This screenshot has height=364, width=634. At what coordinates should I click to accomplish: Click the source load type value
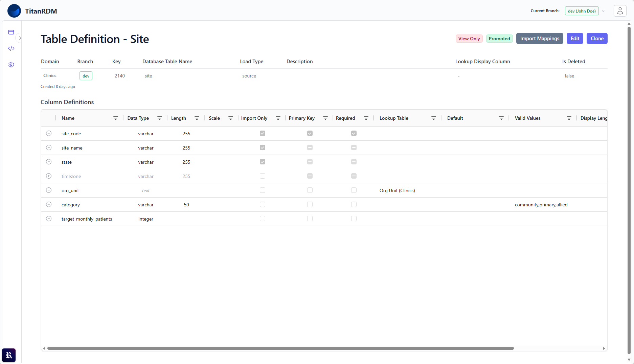[x=249, y=76]
